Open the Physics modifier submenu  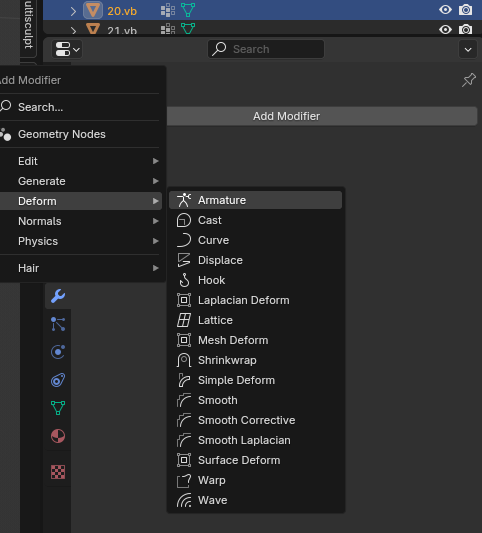pos(81,241)
